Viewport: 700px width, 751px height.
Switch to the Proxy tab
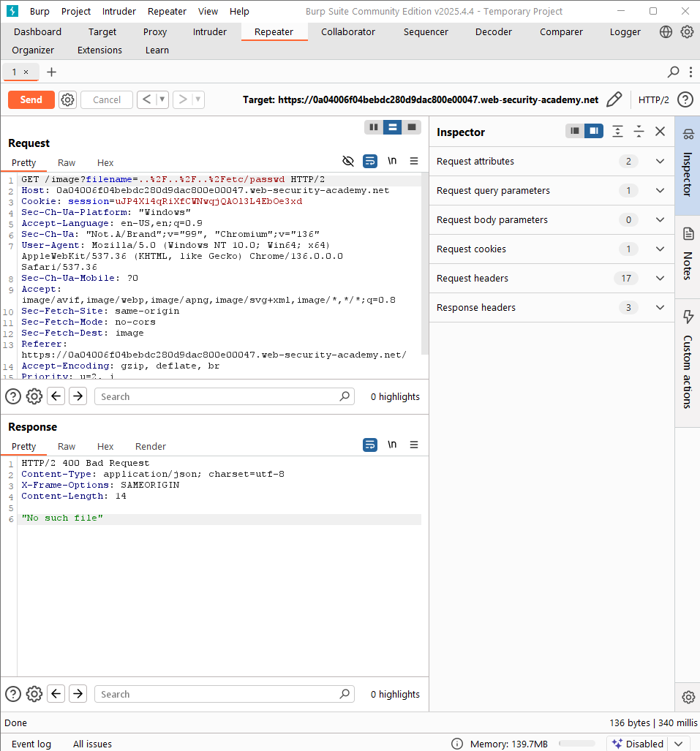tap(155, 32)
